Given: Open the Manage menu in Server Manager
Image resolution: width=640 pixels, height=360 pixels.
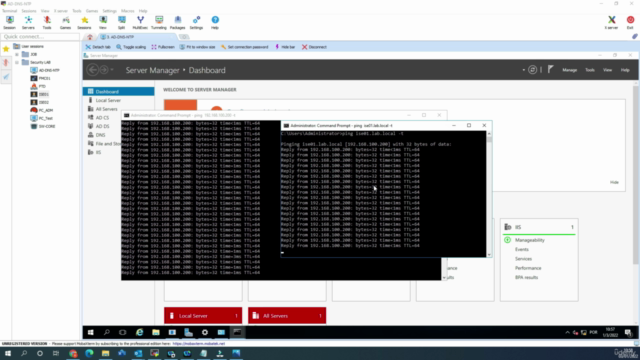Looking at the screenshot, I should pyautogui.click(x=569, y=70).
